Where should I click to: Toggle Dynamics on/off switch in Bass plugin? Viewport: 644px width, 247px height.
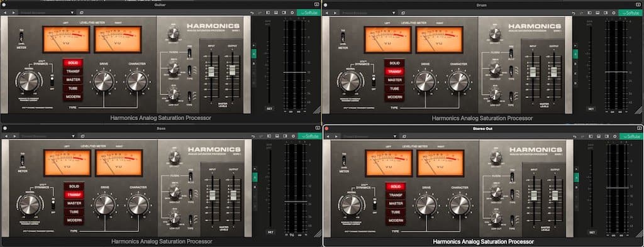tap(53, 204)
